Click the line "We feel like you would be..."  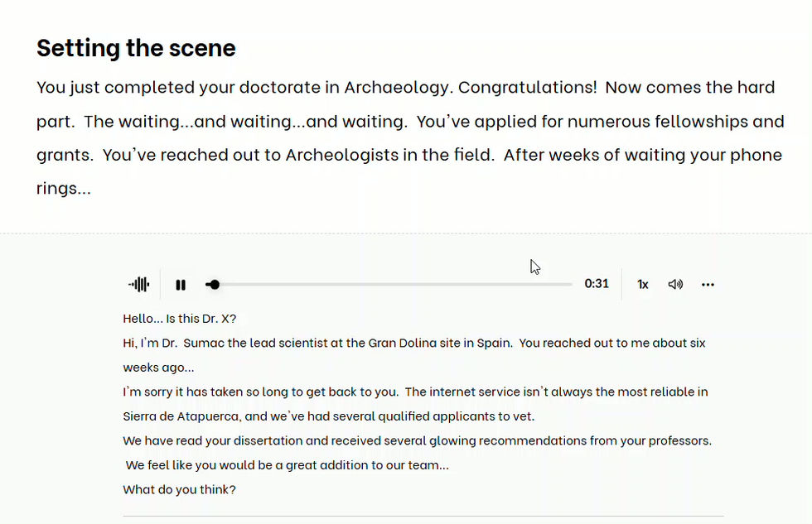click(287, 465)
